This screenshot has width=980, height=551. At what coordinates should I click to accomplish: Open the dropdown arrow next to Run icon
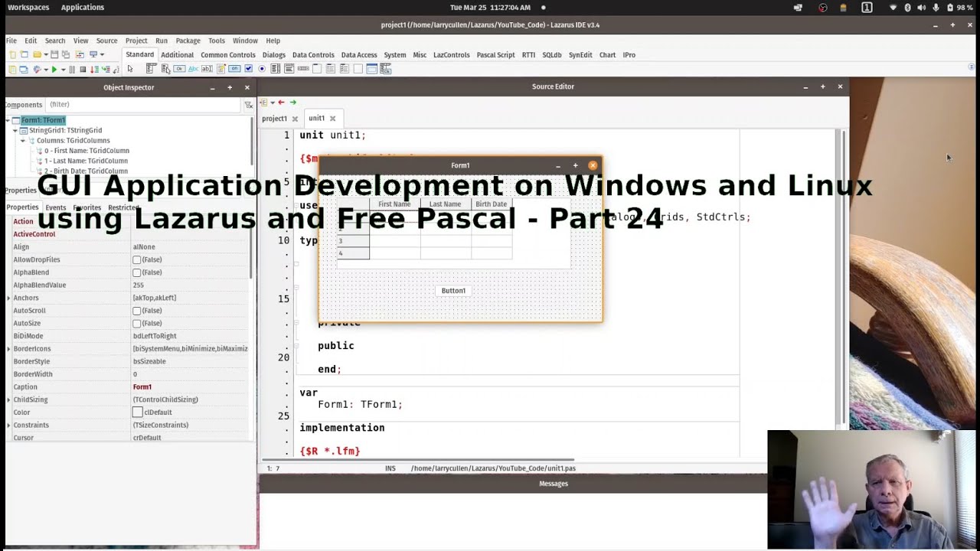(63, 70)
